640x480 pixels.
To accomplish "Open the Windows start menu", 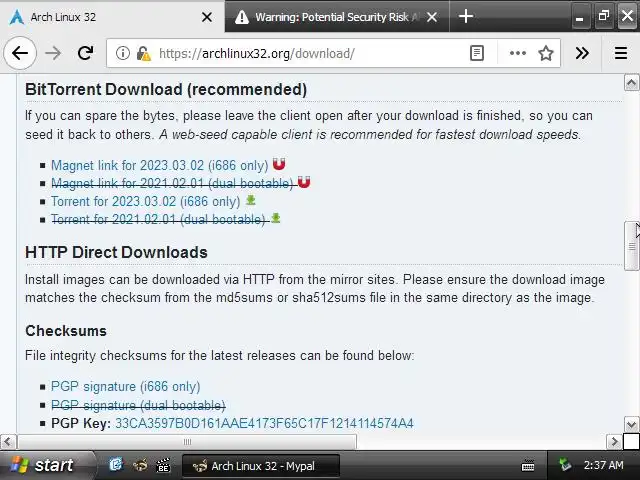I will pyautogui.click(x=46, y=465).
